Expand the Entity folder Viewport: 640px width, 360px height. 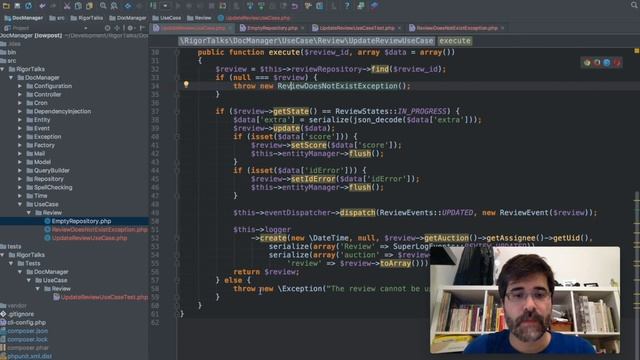point(20,120)
